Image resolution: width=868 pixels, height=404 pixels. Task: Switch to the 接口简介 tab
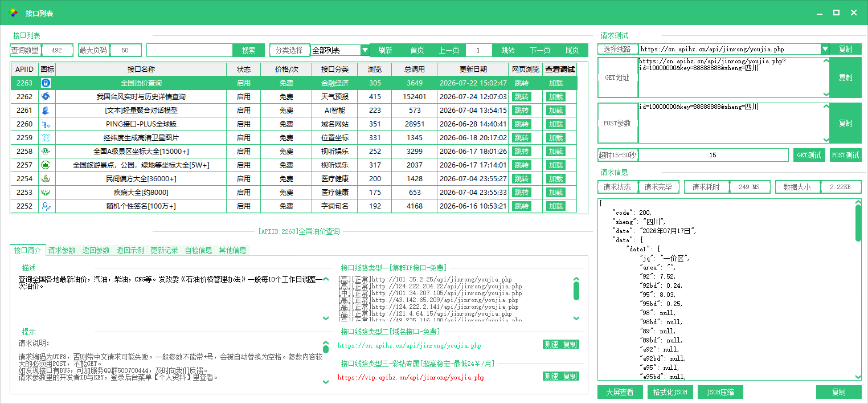28,250
